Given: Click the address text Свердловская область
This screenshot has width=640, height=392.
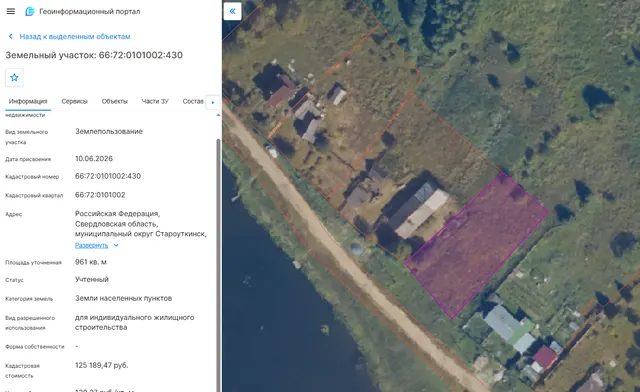Looking at the screenshot, I should [116, 224].
